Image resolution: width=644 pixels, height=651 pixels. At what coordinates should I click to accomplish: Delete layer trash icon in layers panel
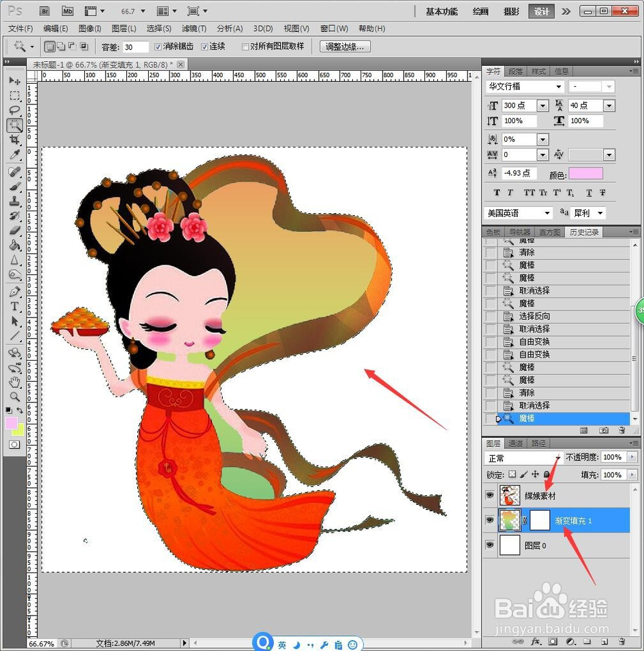(621, 641)
